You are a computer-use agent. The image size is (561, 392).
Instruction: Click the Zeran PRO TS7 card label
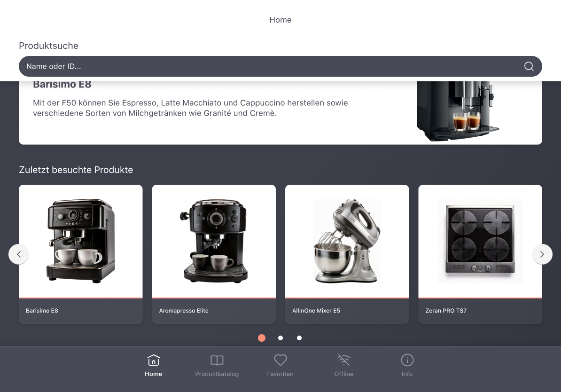pos(446,311)
